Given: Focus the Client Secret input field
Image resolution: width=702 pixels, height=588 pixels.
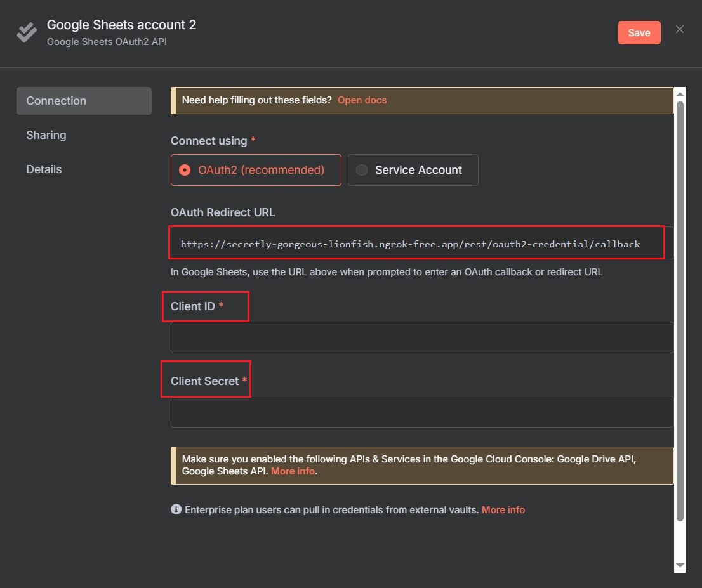Looking at the screenshot, I should pos(421,412).
